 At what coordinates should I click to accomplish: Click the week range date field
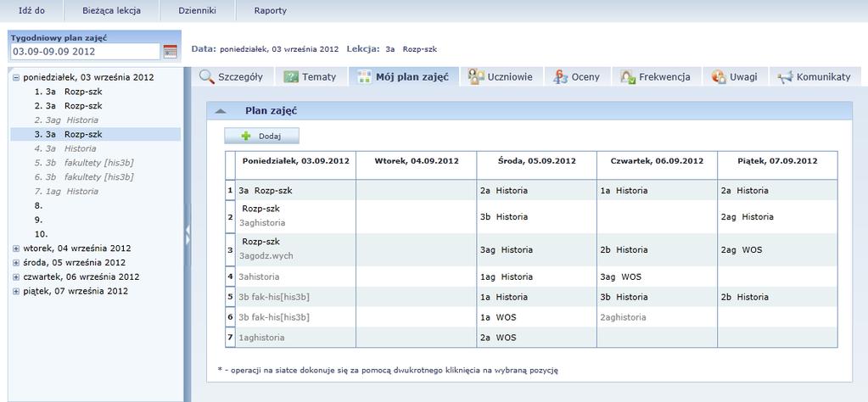pyautogui.click(x=85, y=52)
